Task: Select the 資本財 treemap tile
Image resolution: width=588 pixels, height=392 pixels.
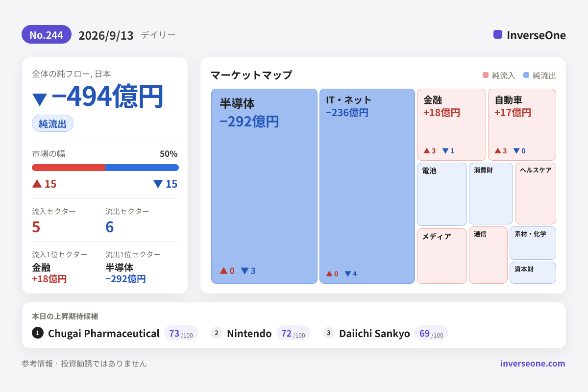Action: [x=533, y=272]
